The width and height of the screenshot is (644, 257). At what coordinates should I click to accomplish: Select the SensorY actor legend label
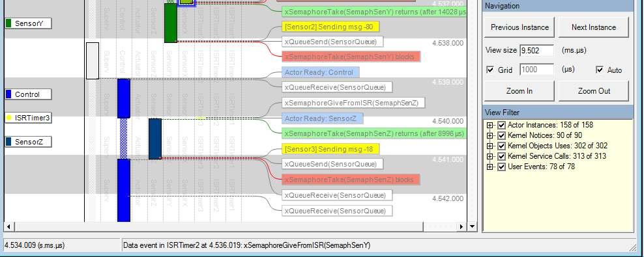point(28,23)
